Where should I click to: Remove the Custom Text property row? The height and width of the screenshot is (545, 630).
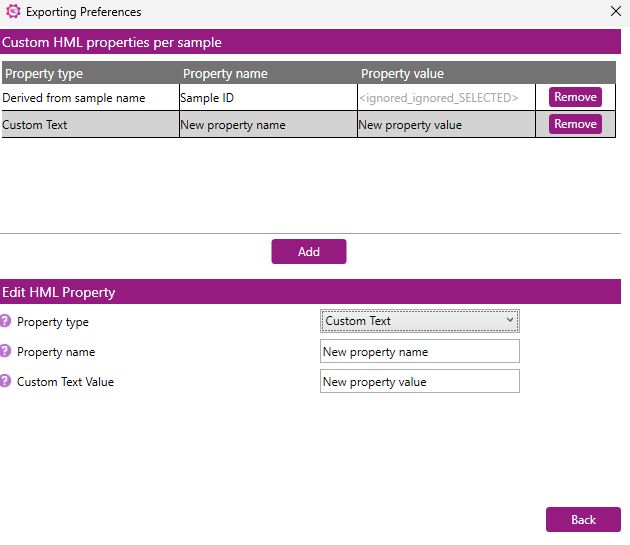point(575,124)
